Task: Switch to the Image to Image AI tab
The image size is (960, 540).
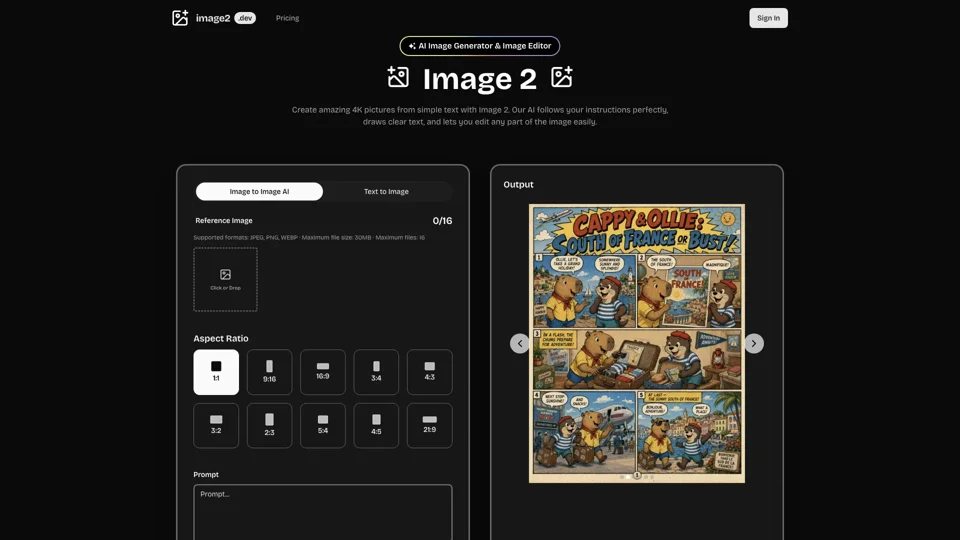Action: 259,192
